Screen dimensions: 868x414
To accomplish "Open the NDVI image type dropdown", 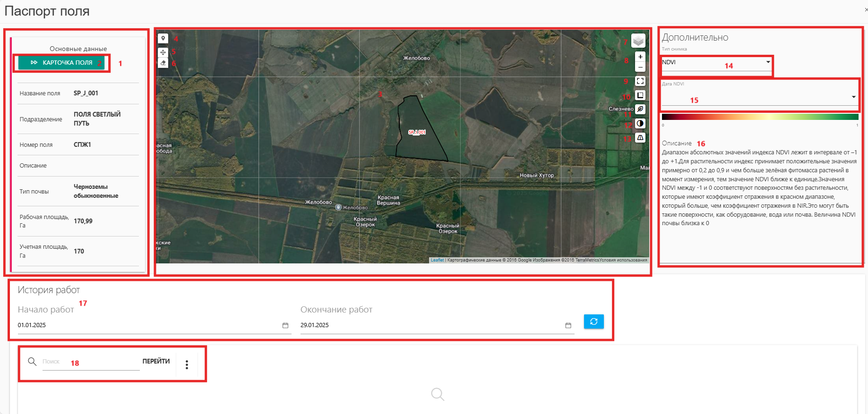I will click(x=716, y=62).
